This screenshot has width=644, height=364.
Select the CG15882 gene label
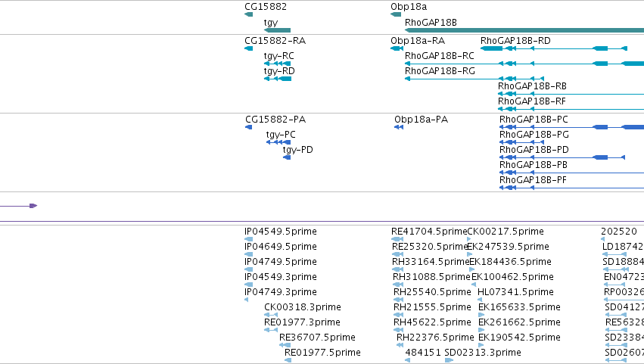pos(266,7)
